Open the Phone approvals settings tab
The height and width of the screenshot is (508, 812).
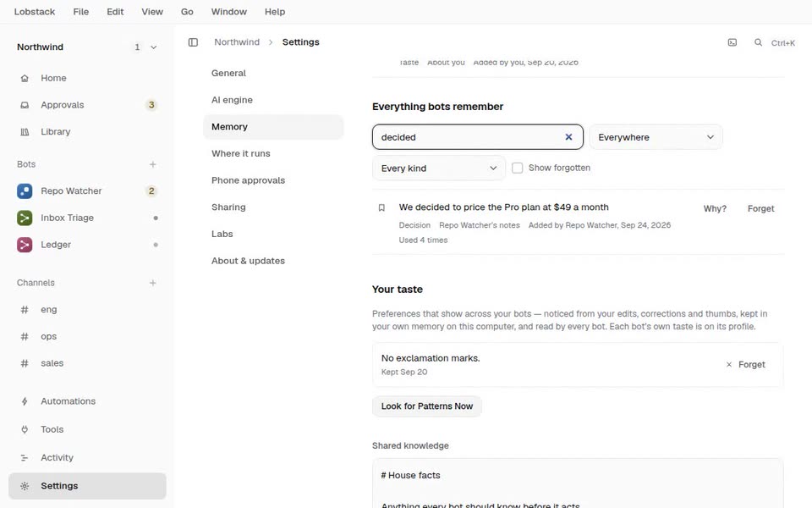click(273, 180)
